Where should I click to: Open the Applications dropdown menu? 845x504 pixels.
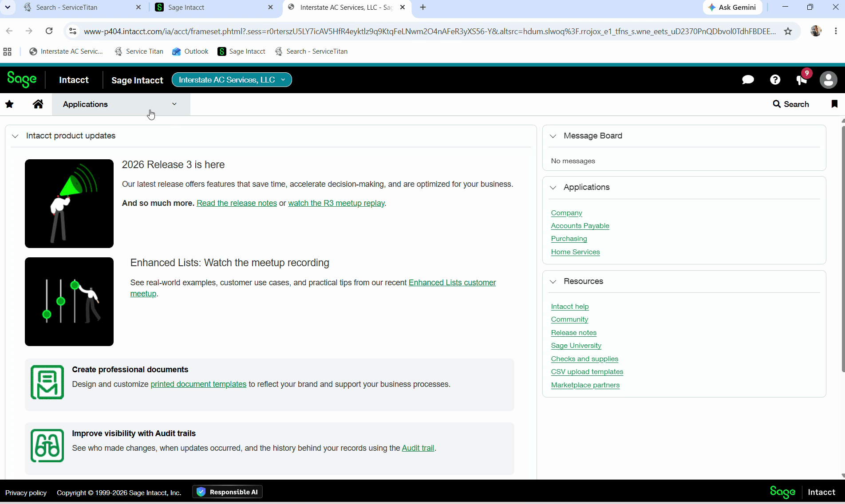(121, 104)
